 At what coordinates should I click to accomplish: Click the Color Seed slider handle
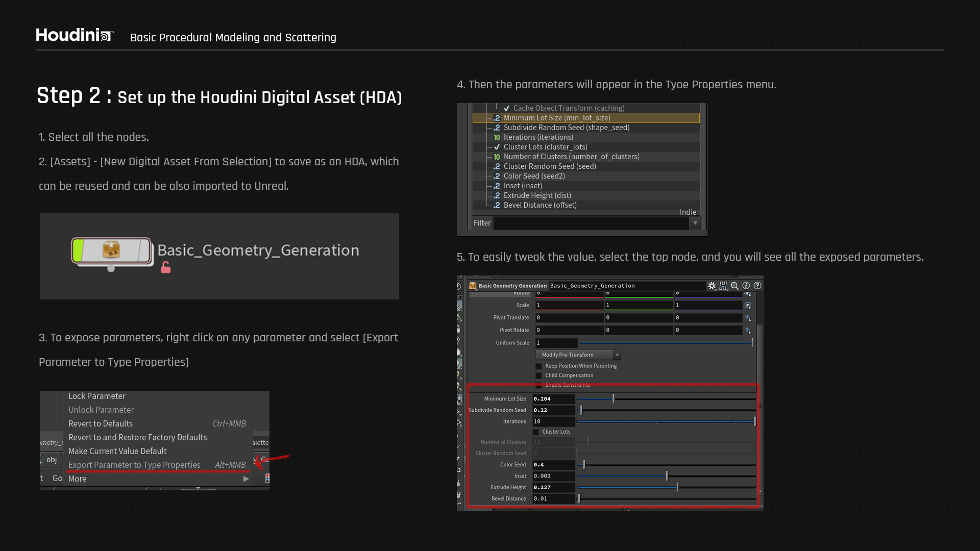[x=584, y=465]
